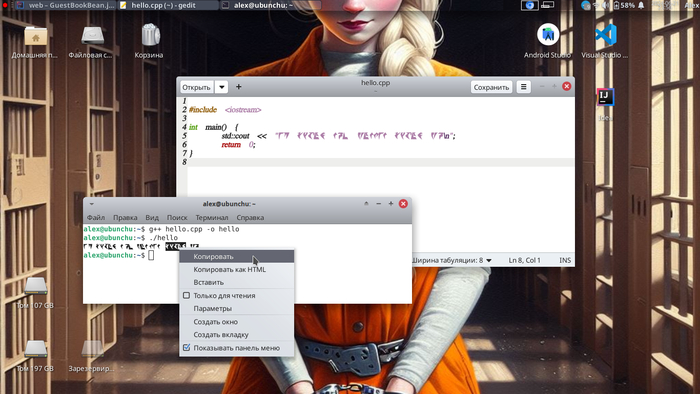Viewport: 700px width, 394px height.
Task: Expand the arrow next to Открыть button
Action: 221,87
